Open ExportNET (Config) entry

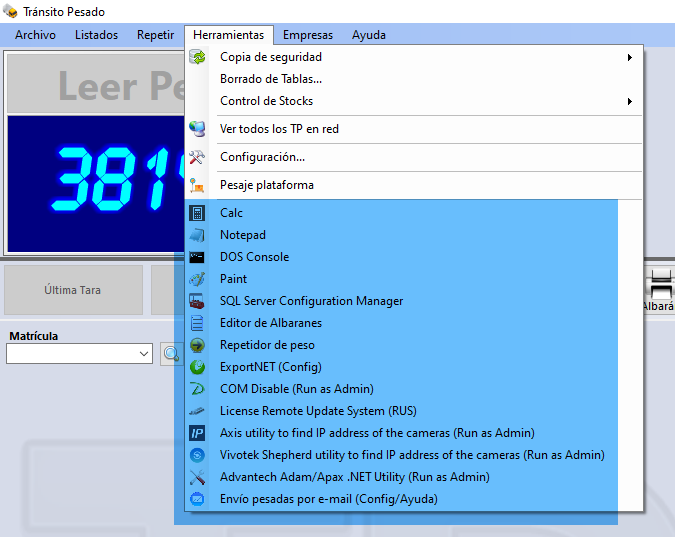(x=414, y=367)
